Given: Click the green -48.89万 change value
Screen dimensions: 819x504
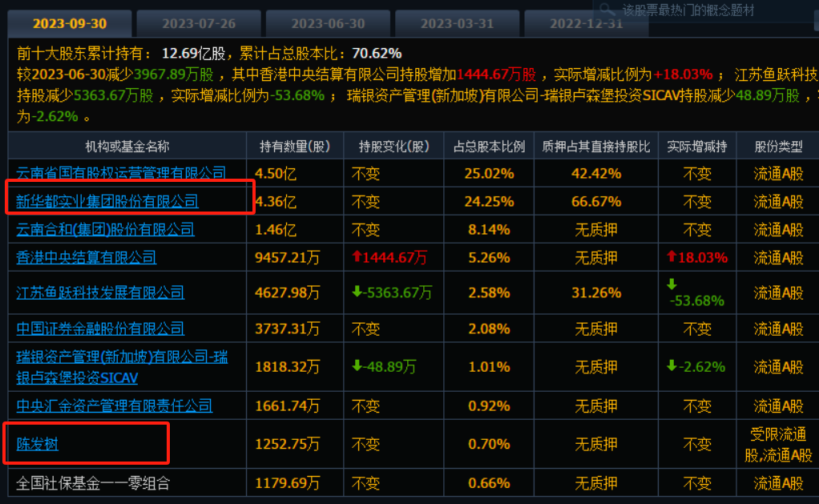Looking at the screenshot, I should (385, 367).
